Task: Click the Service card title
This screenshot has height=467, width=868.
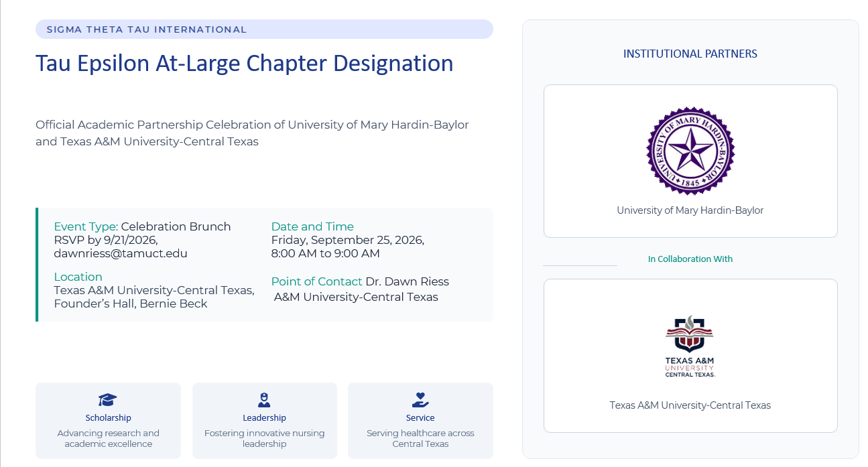Action: point(420,418)
